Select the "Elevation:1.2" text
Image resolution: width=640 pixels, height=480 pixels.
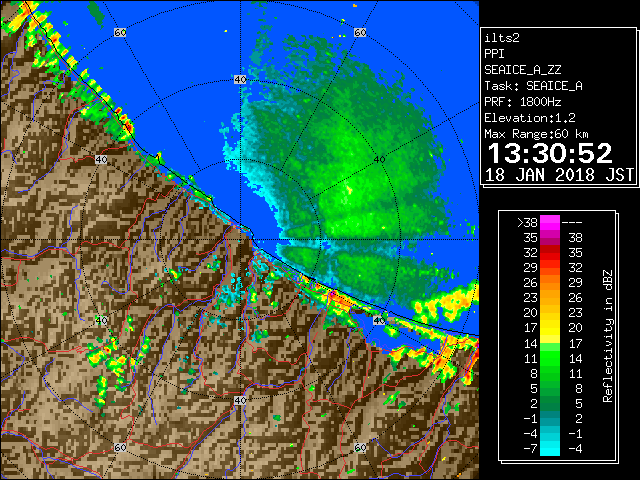pos(530,118)
